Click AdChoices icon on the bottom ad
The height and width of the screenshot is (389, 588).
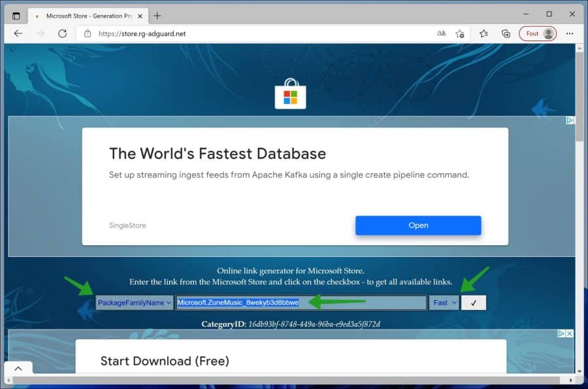pyautogui.click(x=561, y=333)
